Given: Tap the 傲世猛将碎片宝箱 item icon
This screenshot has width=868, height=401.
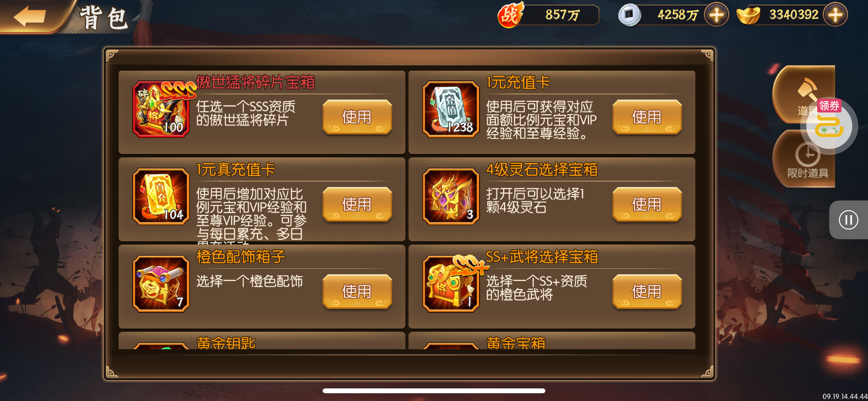Looking at the screenshot, I should [x=161, y=109].
